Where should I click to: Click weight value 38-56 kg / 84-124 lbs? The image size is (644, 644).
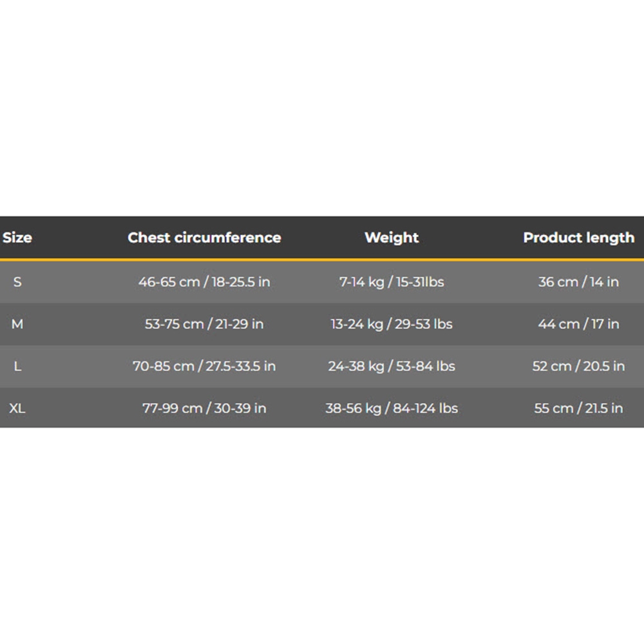[x=392, y=408]
